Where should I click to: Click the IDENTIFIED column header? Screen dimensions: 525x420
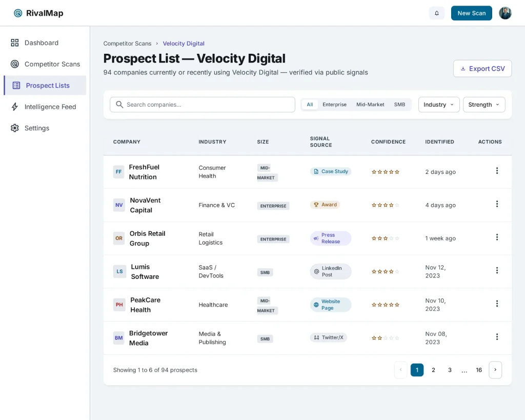[x=439, y=142]
